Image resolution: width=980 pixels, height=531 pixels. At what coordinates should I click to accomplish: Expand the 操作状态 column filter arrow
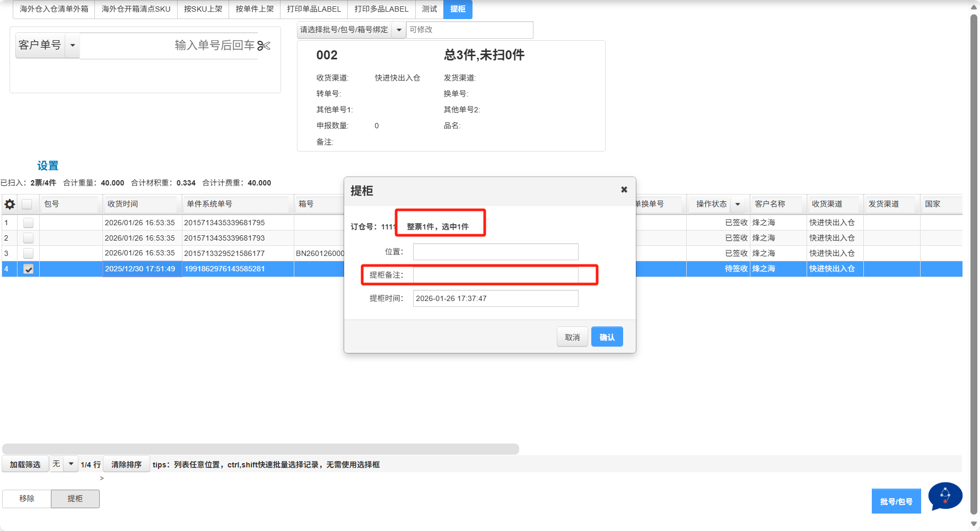[x=737, y=204]
